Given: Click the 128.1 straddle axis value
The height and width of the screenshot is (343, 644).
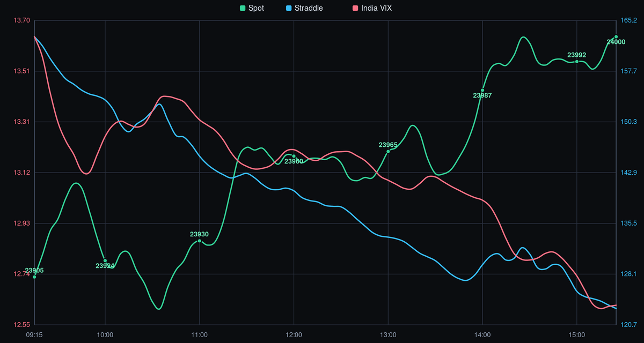Looking at the screenshot, I should pyautogui.click(x=628, y=274).
